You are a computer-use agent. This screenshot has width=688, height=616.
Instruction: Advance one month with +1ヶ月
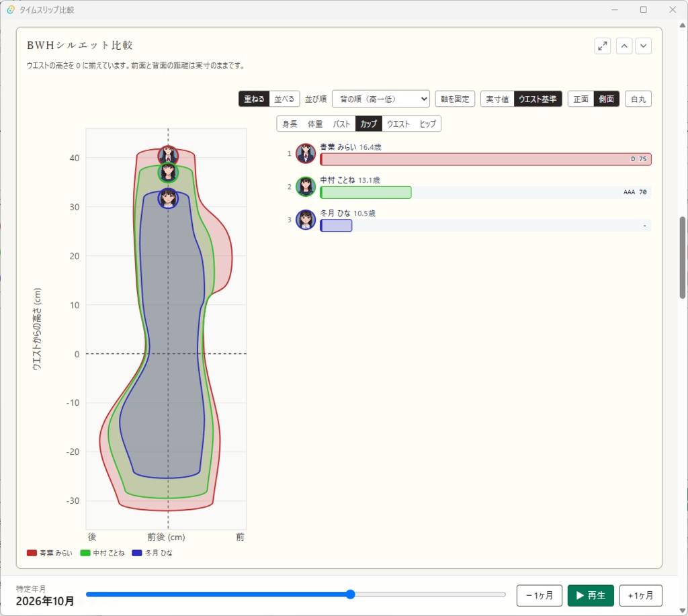coord(640,595)
